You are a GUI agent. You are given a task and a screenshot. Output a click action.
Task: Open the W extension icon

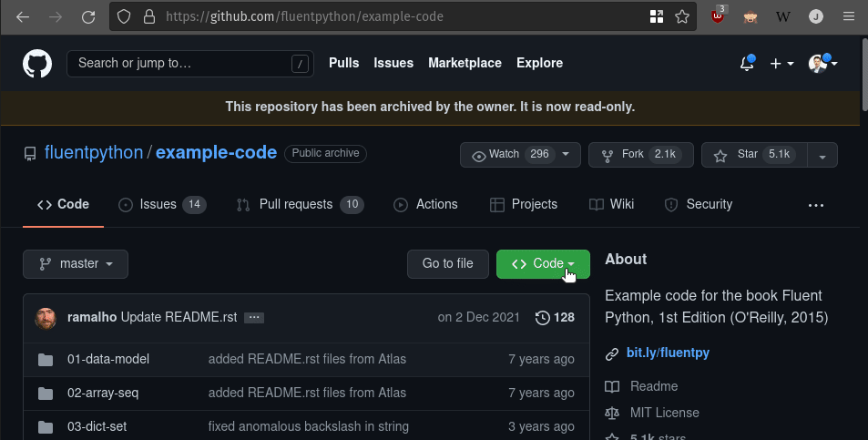[x=782, y=16]
